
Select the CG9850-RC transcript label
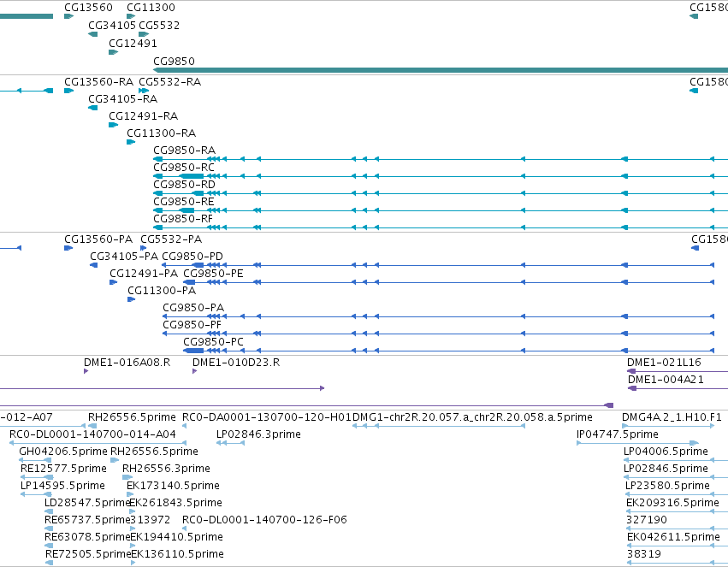tap(184, 168)
